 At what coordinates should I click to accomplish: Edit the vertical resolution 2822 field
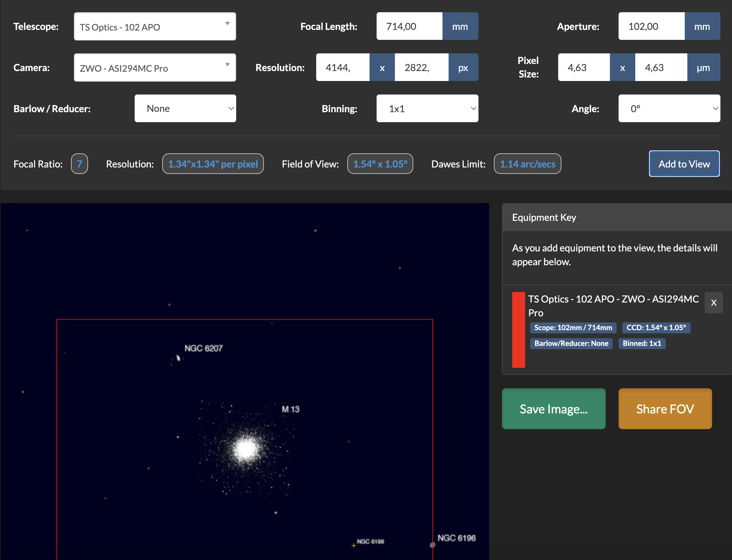(421, 68)
